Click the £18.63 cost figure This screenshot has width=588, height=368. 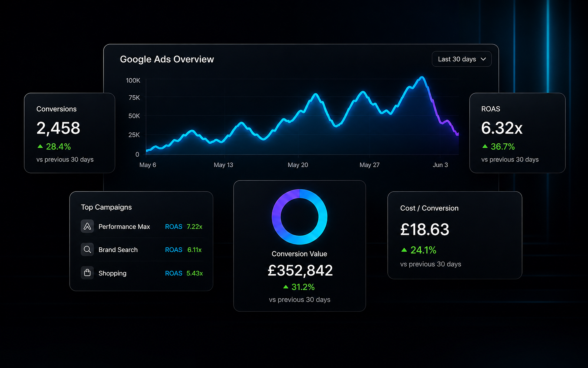425,229
